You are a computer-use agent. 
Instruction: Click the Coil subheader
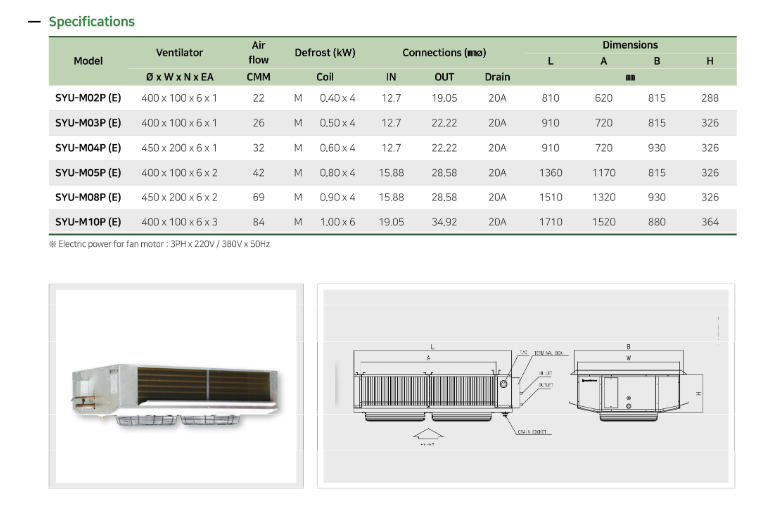(325, 77)
